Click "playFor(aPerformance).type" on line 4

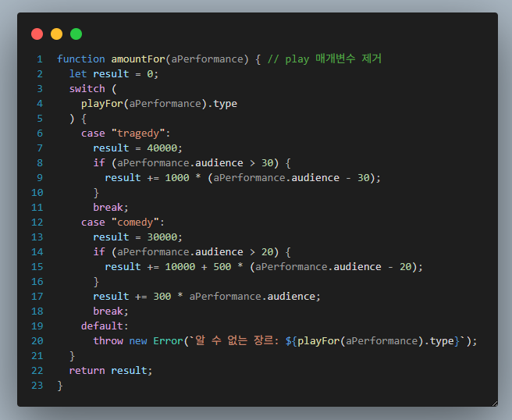coord(159,104)
